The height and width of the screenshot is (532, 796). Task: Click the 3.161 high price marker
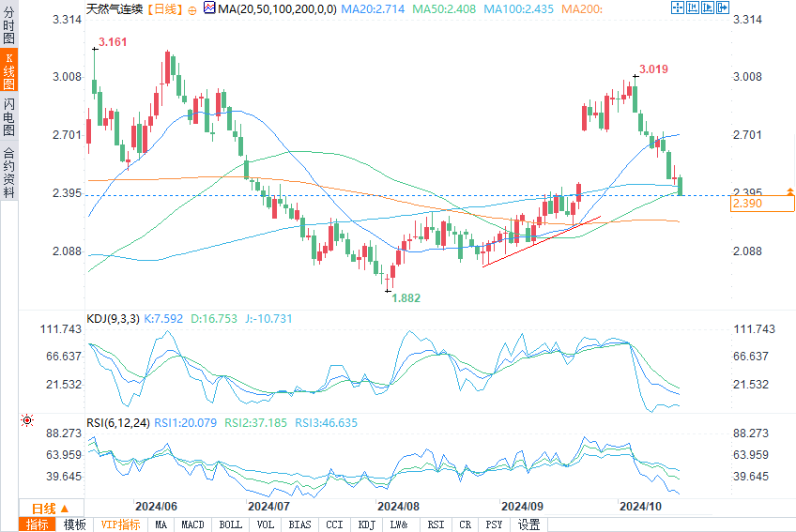pos(113,42)
